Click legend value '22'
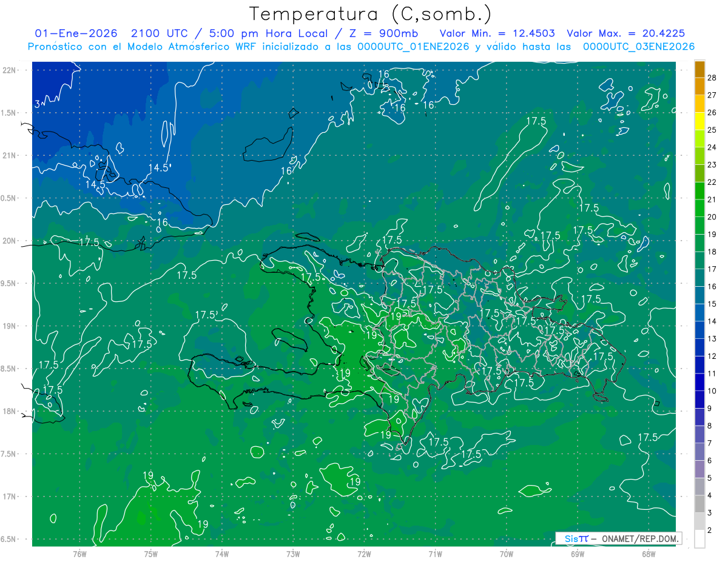The width and height of the screenshot is (728, 562). (712, 182)
